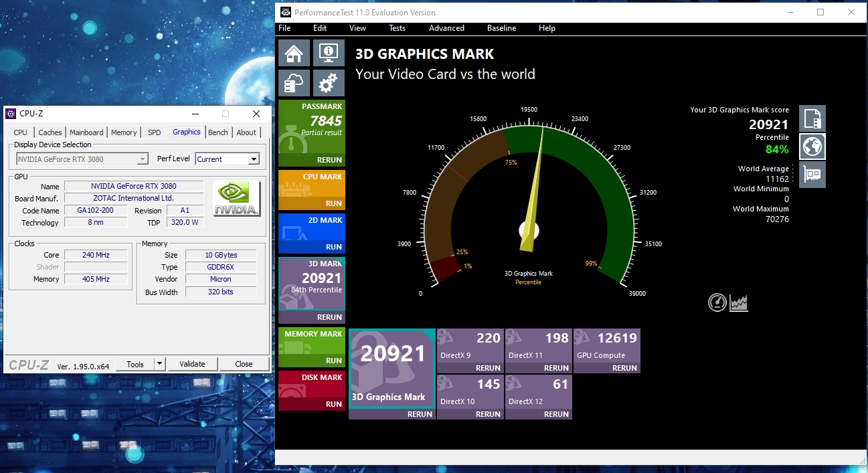Switch to the CPU tab in CPU-Z
The width and height of the screenshot is (868, 473).
click(x=21, y=132)
